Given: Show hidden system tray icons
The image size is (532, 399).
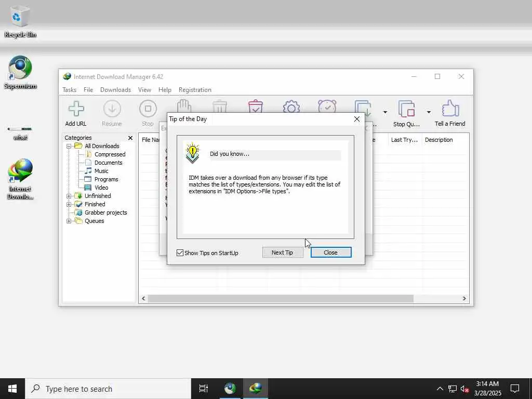Looking at the screenshot, I should click(x=440, y=389).
